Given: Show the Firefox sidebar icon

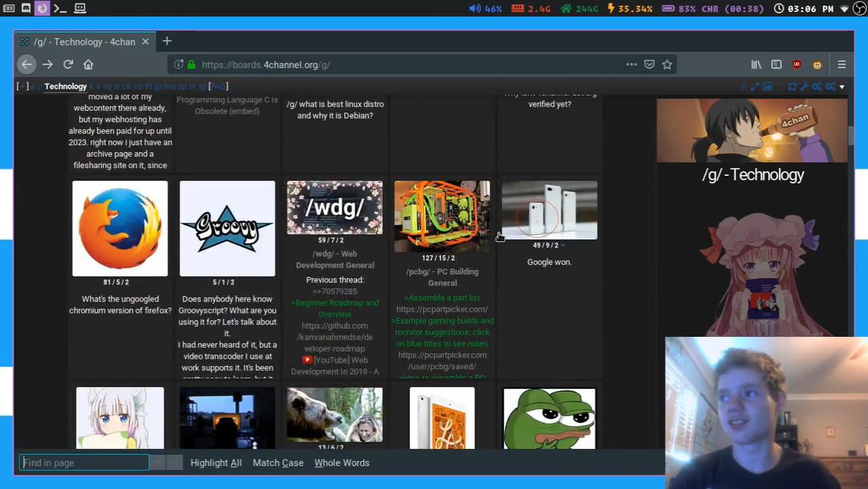Looking at the screenshot, I should coord(776,65).
